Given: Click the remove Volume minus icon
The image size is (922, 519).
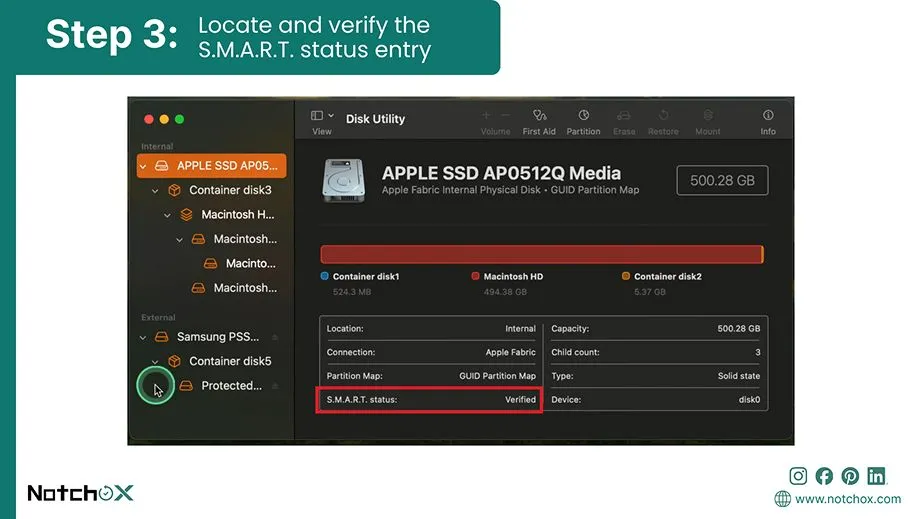Looking at the screenshot, I should pyautogui.click(x=505, y=115).
